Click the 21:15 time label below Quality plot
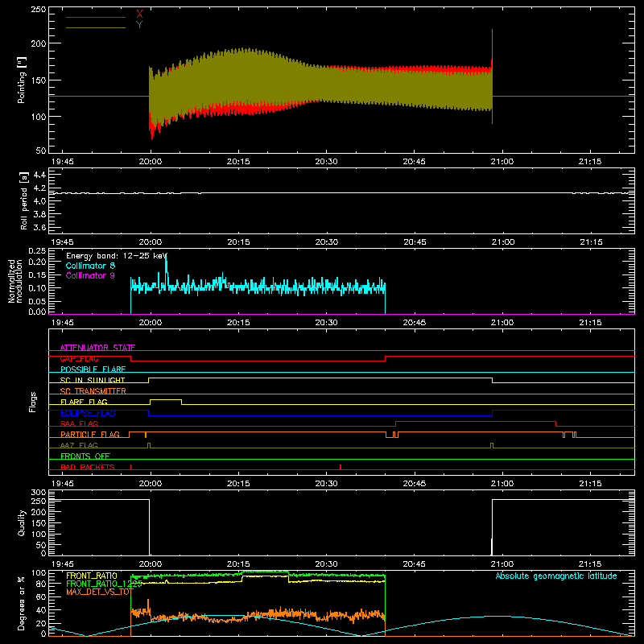This screenshot has height=644, width=644. tap(590, 564)
